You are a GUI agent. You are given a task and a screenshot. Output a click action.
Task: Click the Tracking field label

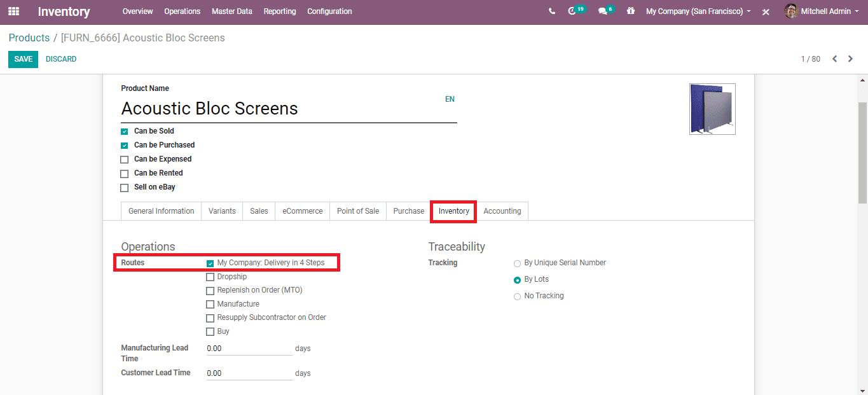tap(443, 263)
